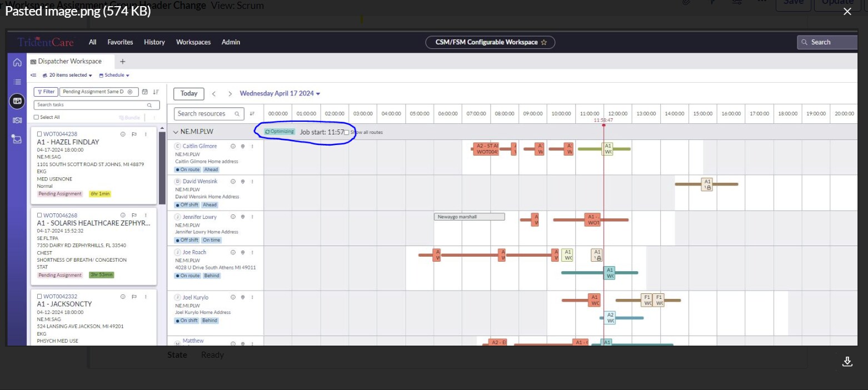The width and height of the screenshot is (868, 390).
Task: Click the CSM/FSM Configurable Workspace title pill
Action: pyautogui.click(x=490, y=42)
